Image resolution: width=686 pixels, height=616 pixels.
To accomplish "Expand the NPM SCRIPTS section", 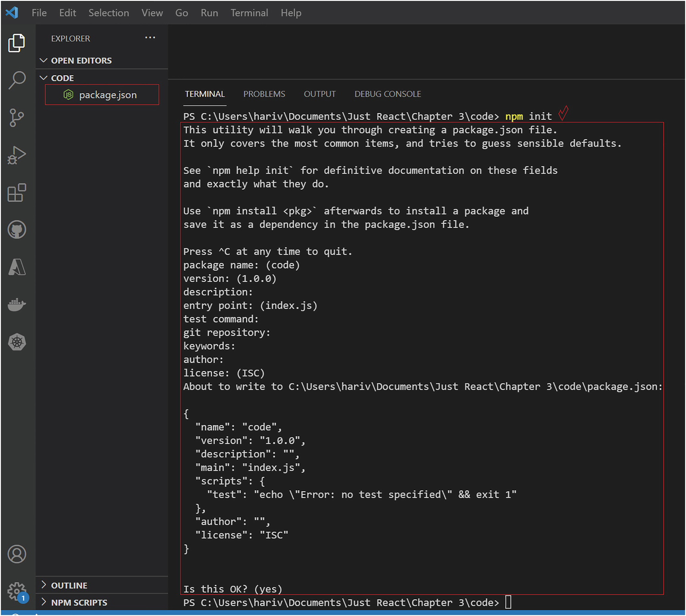I will click(x=79, y=602).
